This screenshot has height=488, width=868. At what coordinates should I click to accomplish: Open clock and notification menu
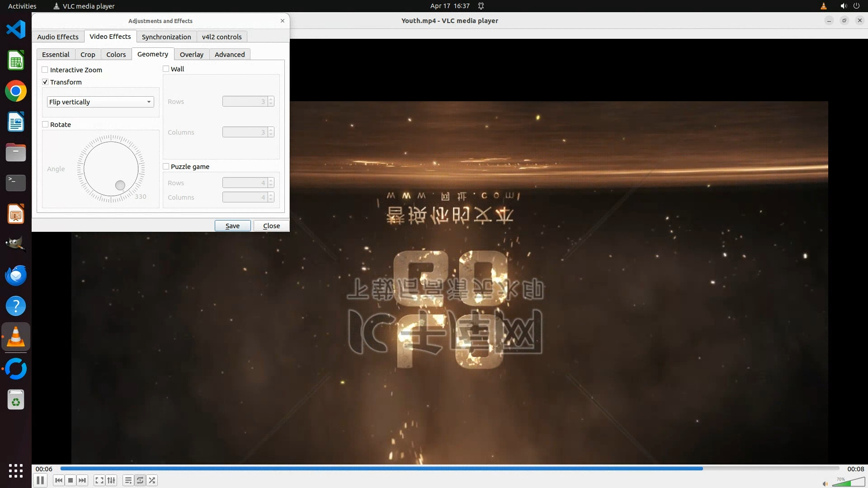coord(450,6)
